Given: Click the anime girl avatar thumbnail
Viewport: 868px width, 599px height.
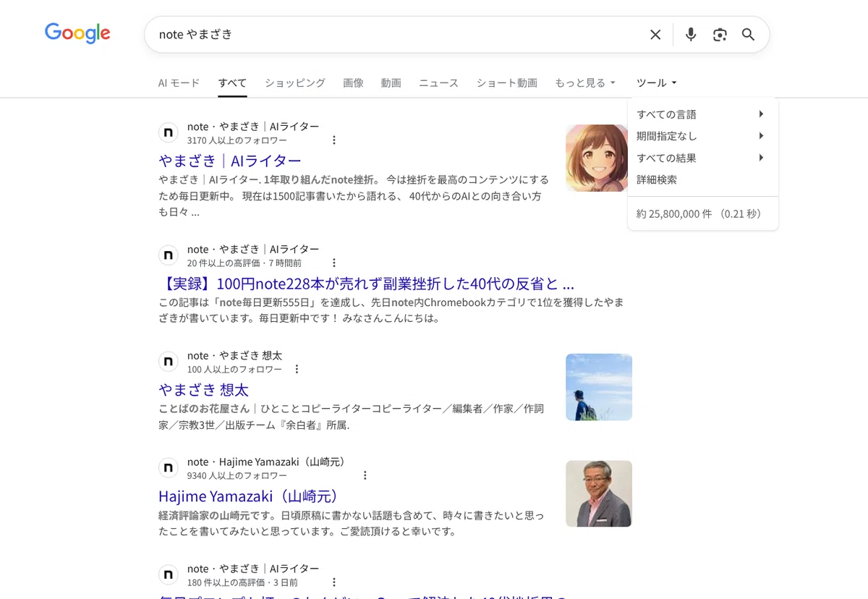Looking at the screenshot, I should tap(596, 158).
